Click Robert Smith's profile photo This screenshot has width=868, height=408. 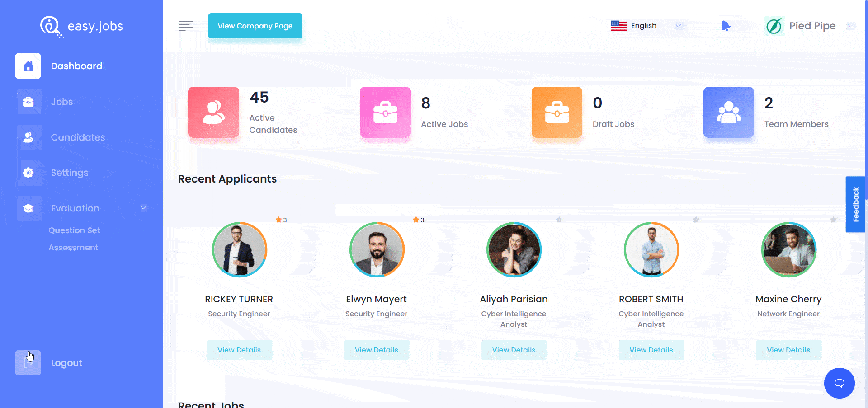(651, 249)
